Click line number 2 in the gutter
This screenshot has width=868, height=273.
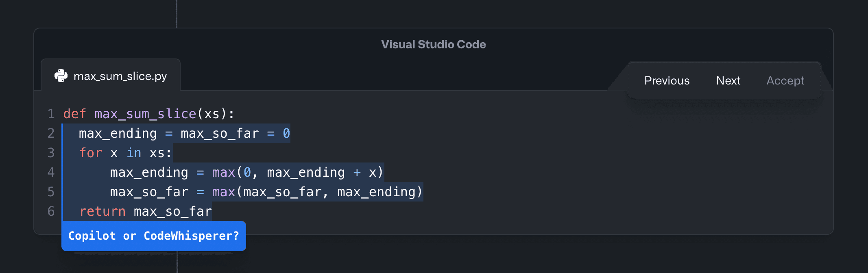(x=51, y=133)
